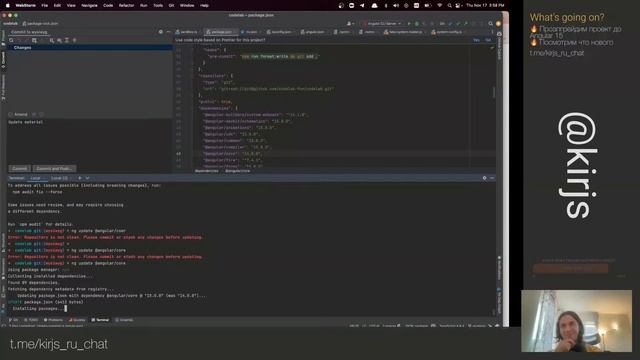The width and height of the screenshot is (640, 360).
Task: Open the Angular CLI Server run configuration dropdown
Action: pyautogui.click(x=382, y=24)
